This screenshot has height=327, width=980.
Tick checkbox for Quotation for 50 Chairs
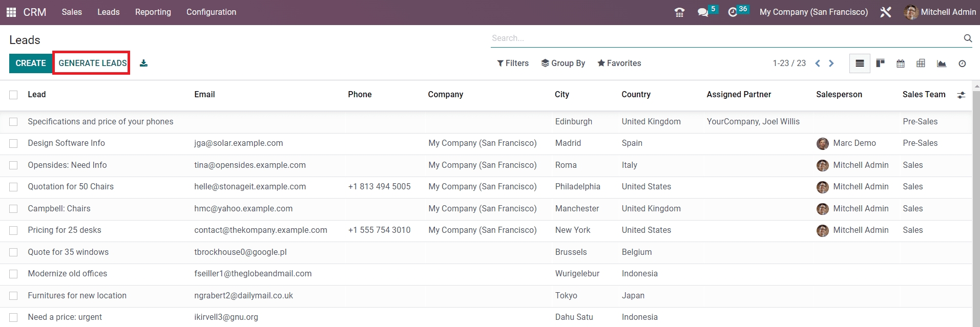[13, 187]
